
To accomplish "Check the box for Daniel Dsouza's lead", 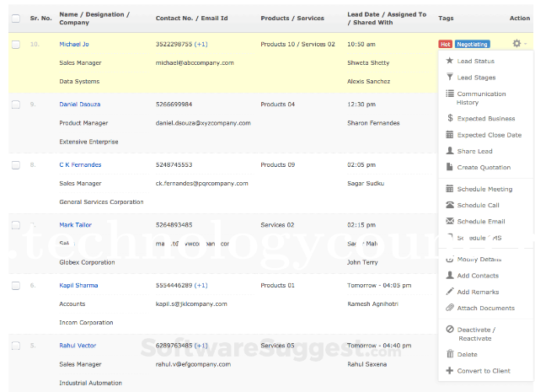I will 16,105.
